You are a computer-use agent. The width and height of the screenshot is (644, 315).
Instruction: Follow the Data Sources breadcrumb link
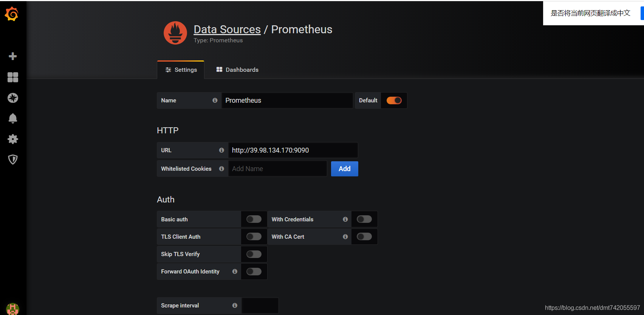pos(227,29)
